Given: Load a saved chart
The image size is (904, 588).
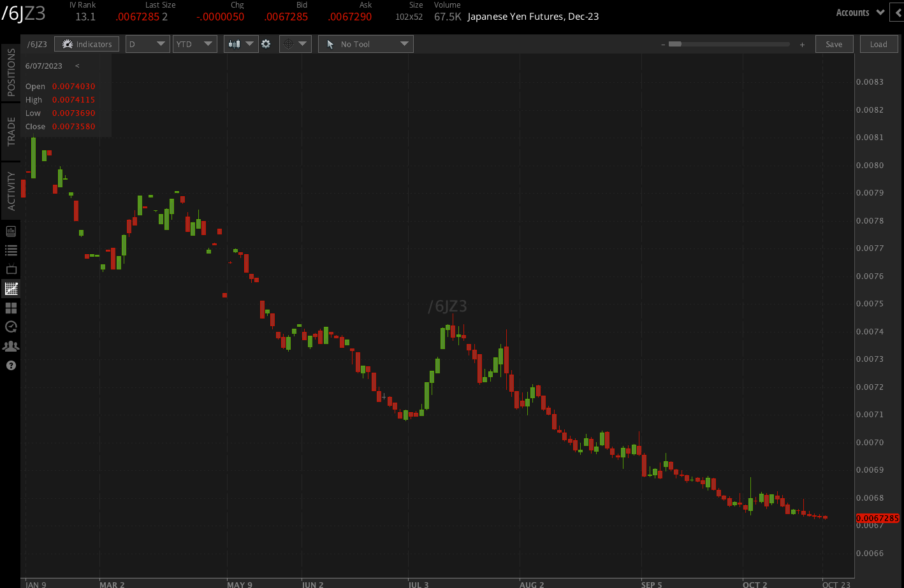Looking at the screenshot, I should click(878, 44).
